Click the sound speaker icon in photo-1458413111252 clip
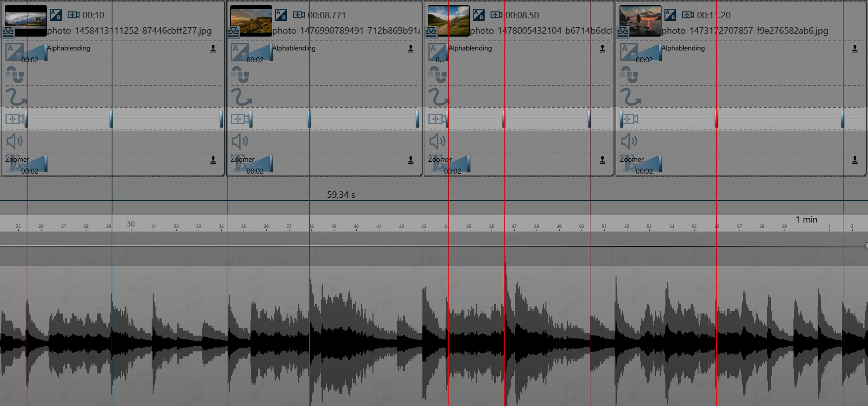 tap(14, 141)
